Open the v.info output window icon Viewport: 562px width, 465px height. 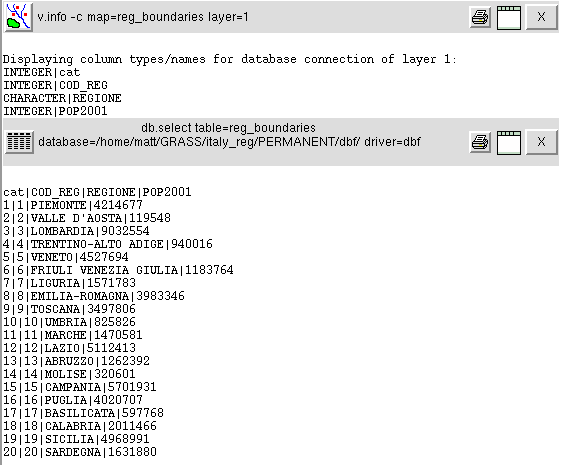(509, 17)
